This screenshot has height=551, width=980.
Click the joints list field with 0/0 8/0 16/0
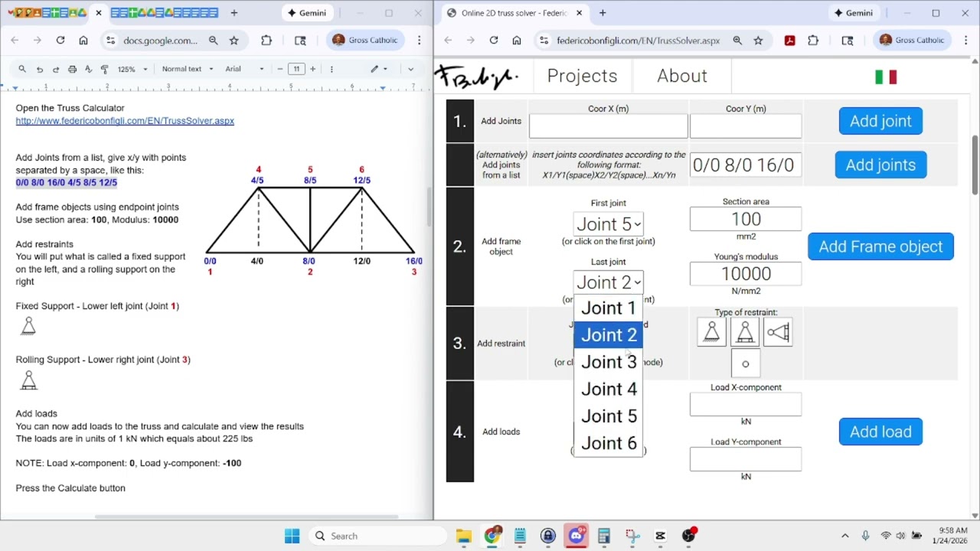coord(746,165)
